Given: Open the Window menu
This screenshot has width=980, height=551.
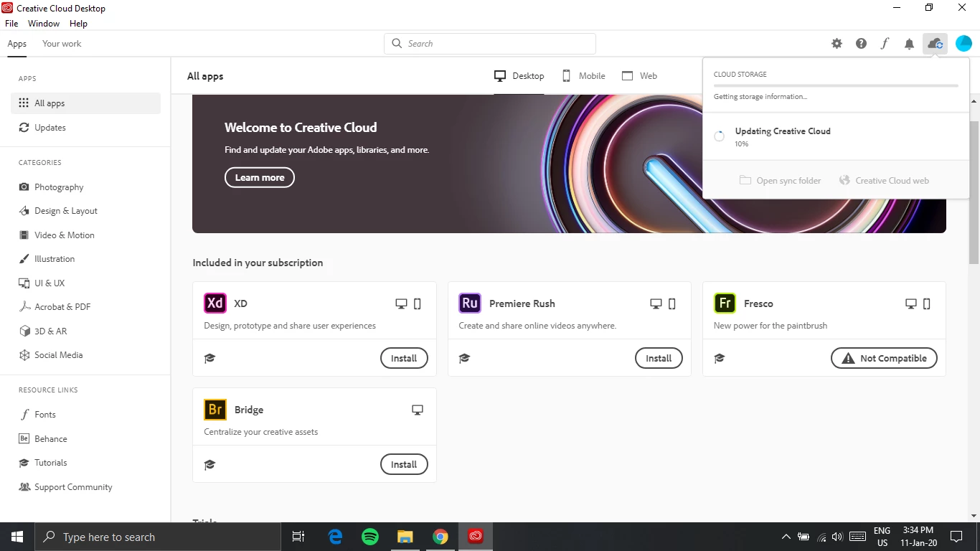Looking at the screenshot, I should click(44, 24).
